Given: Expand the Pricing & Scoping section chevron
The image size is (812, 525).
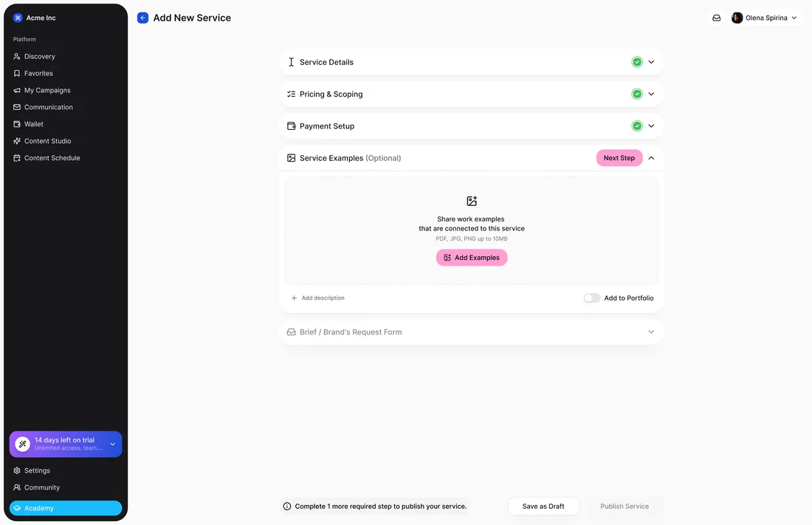Looking at the screenshot, I should (651, 94).
